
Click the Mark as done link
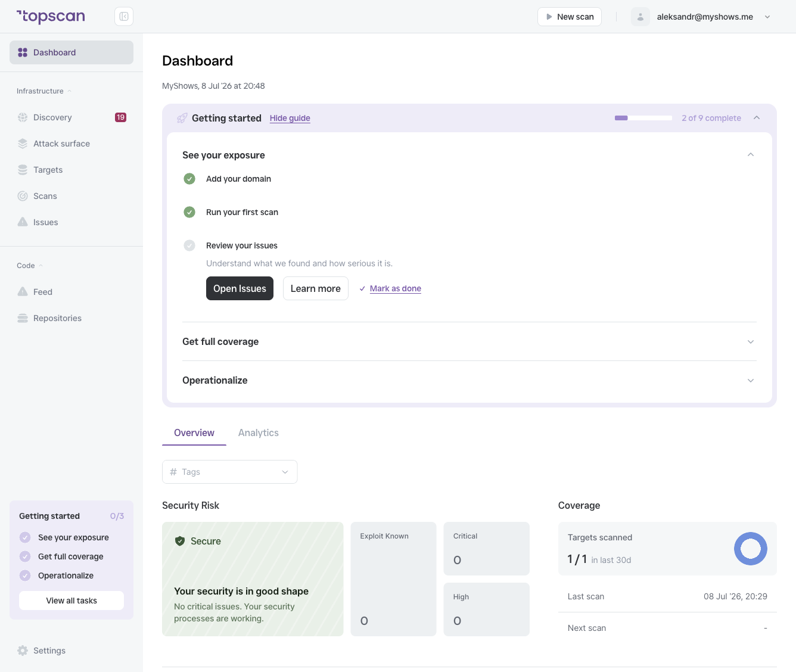396,288
